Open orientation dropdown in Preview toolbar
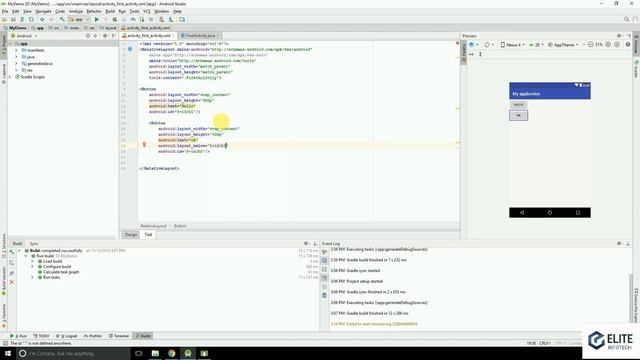Image resolution: width=640 pixels, height=360 pixels. (x=489, y=44)
